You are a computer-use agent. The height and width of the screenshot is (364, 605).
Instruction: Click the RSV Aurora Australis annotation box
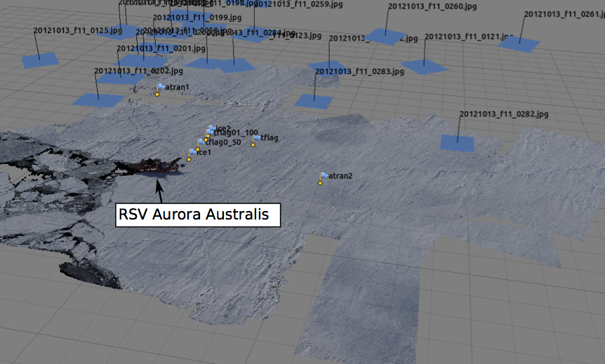point(199,215)
